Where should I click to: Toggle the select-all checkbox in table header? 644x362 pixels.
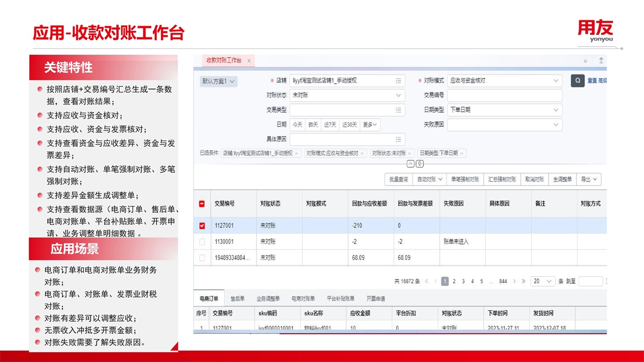(x=202, y=204)
